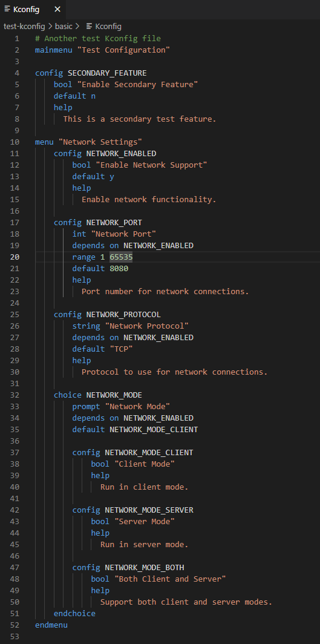Click "Both Client and Server" string

(x=170, y=579)
